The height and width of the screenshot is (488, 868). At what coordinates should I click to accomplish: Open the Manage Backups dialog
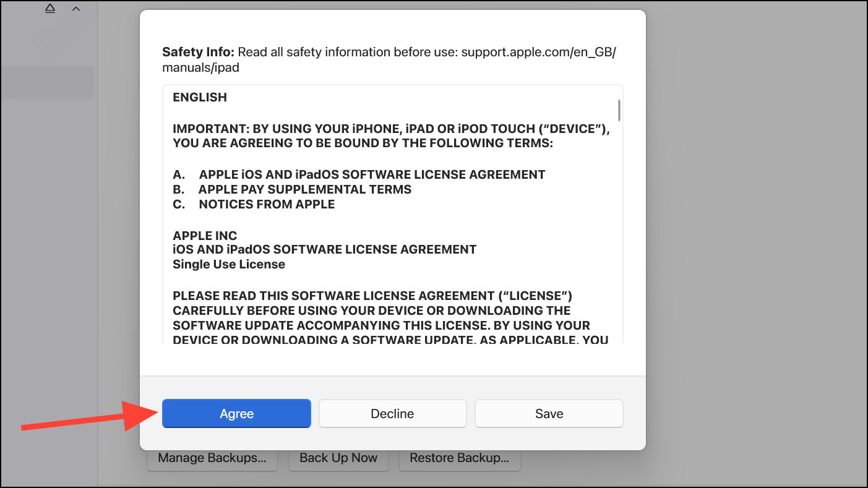212,458
